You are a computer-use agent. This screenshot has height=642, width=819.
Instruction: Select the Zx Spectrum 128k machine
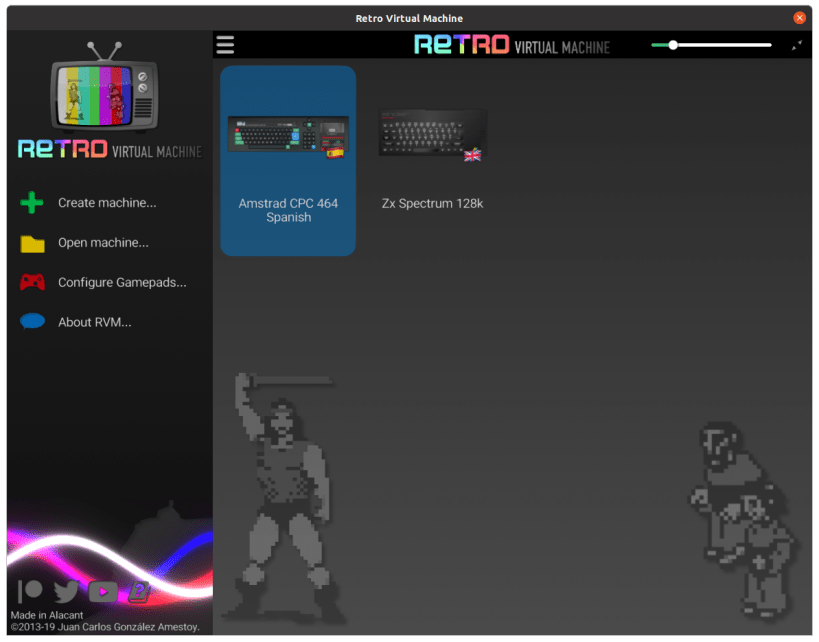coord(432,161)
